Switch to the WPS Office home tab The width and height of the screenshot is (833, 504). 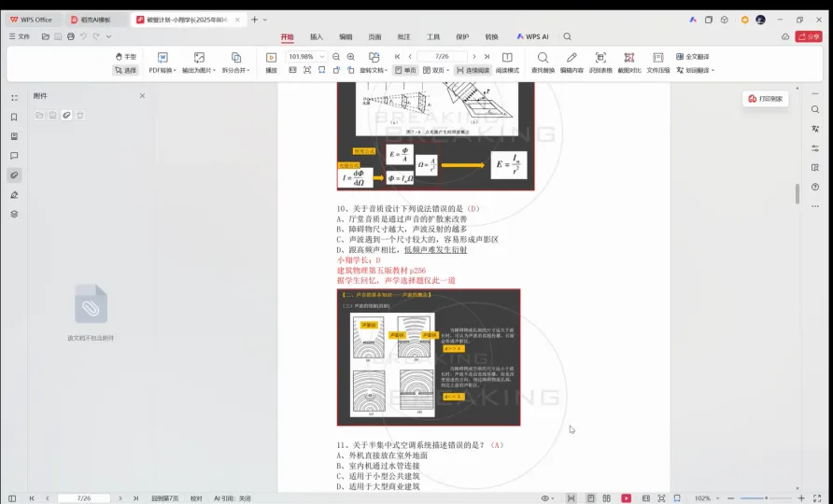tap(32, 20)
